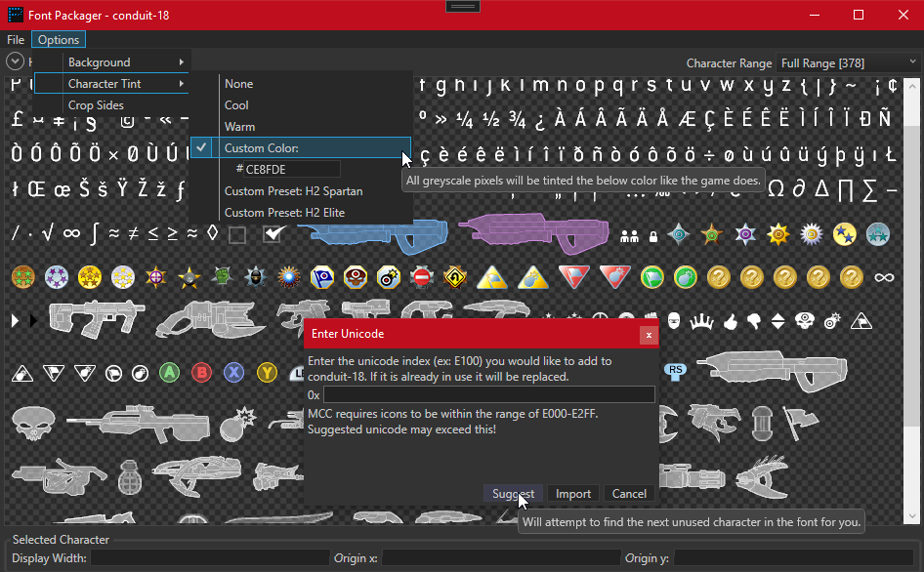
Task: Select the purple tinted assault rifle glyph
Action: coord(534,234)
